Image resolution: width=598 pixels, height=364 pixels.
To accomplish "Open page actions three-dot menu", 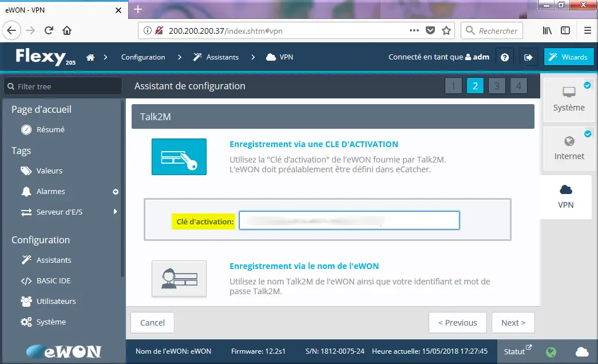I will point(414,30).
